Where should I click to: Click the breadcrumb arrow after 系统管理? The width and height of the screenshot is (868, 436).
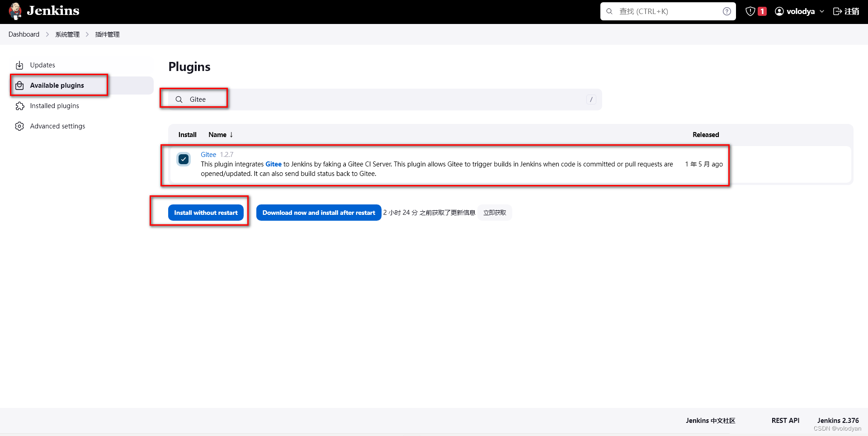[87, 34]
